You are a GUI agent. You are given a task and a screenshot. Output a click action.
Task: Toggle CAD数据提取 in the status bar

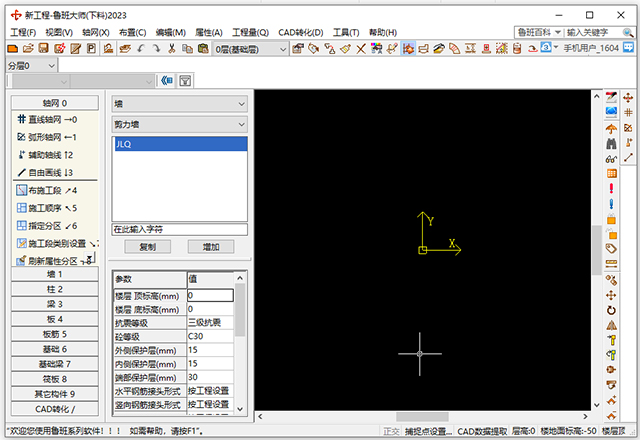(481, 431)
